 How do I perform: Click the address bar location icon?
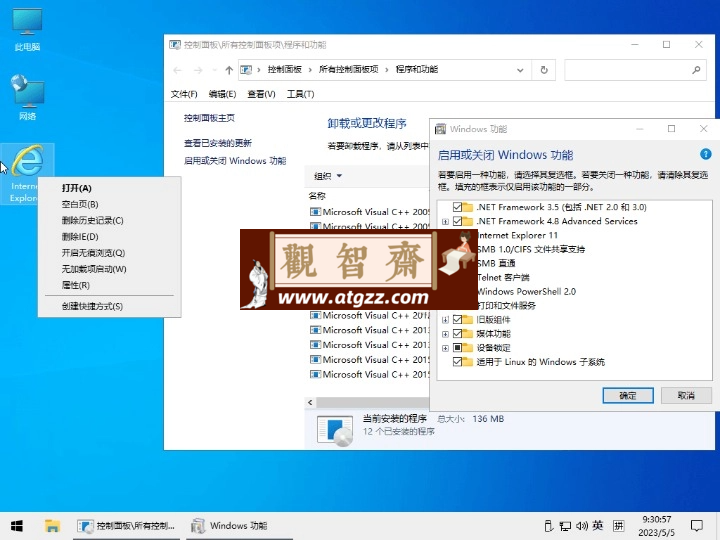247,70
